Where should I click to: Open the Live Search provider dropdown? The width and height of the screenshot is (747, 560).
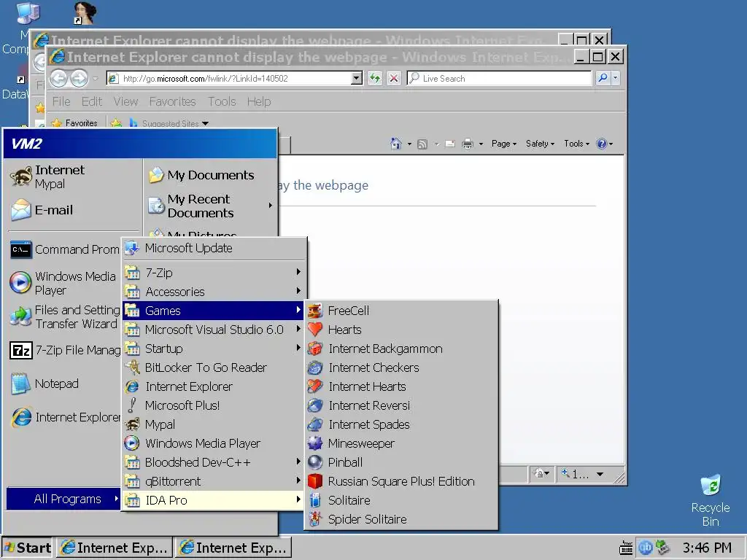pyautogui.click(x=616, y=78)
